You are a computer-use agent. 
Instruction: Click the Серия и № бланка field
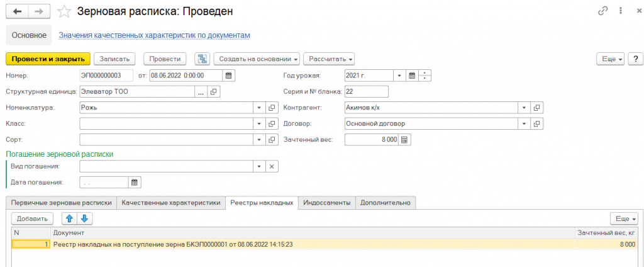coord(367,91)
